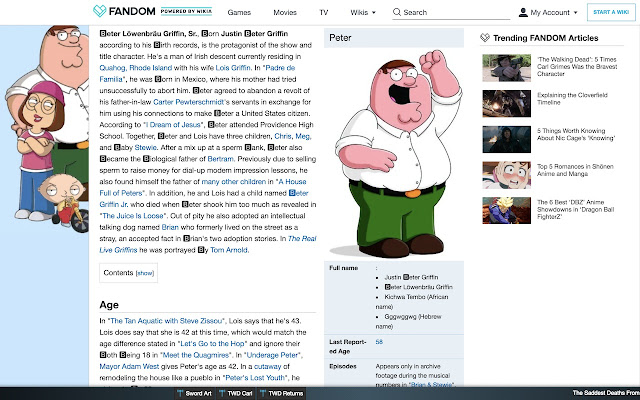Open Top 5 Romances in Shōnen title
The image size is (640, 400).
pos(575,170)
